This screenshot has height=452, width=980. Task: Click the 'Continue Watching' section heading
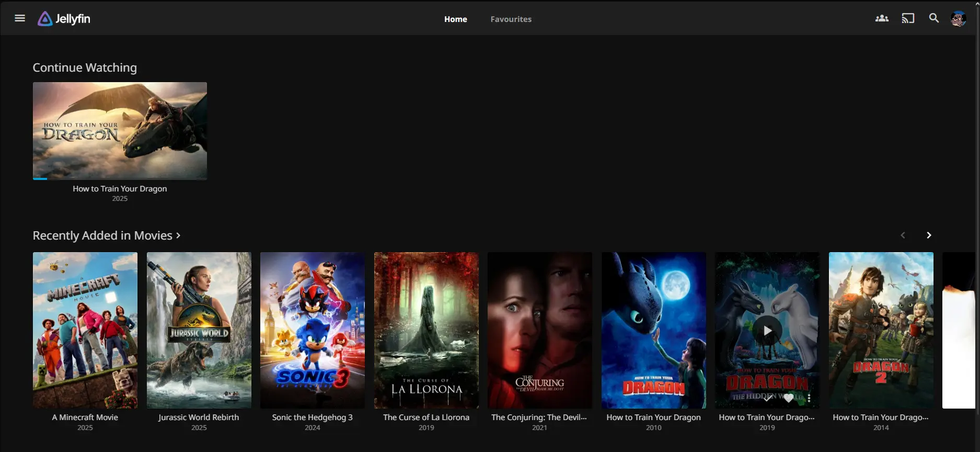(85, 68)
